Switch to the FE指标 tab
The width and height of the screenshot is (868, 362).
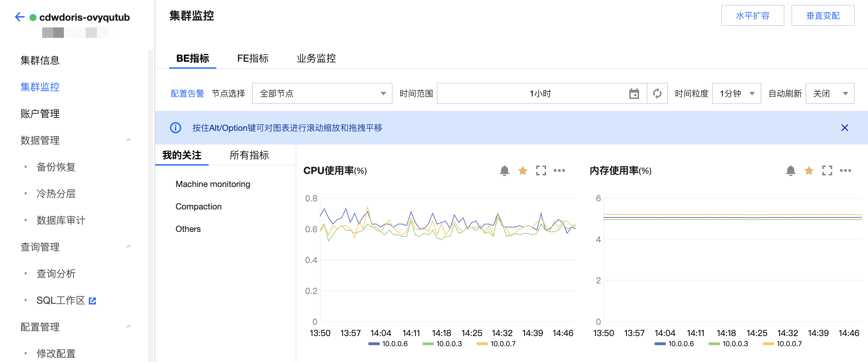[x=252, y=58]
